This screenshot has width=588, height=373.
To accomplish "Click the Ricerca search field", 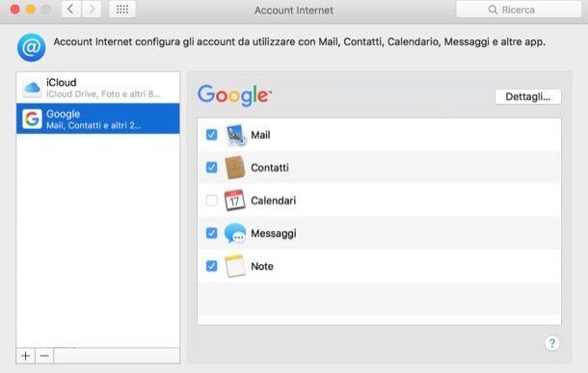I will [519, 10].
